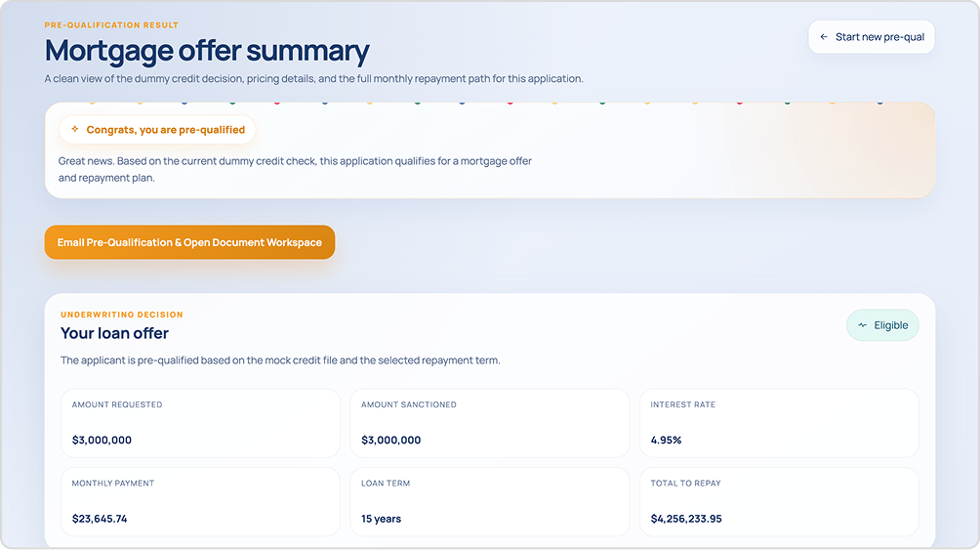Click the pulse icon in Eligible badge
This screenshot has height=550, width=980.
(863, 325)
